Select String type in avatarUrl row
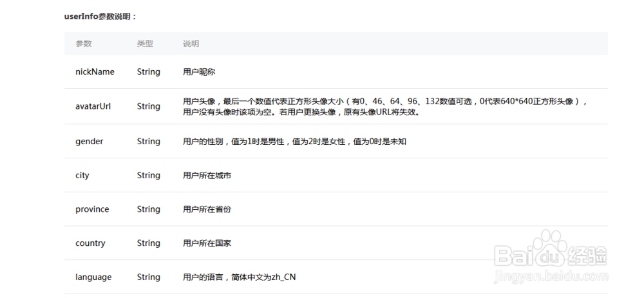The width and height of the screenshot is (644, 298). pos(148,106)
